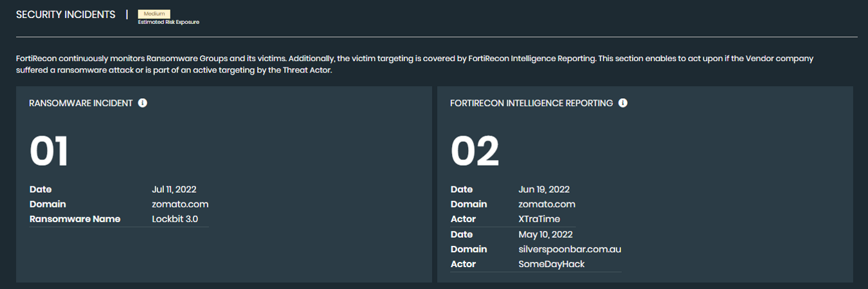Click the Ransomware Name field label

click(x=75, y=219)
